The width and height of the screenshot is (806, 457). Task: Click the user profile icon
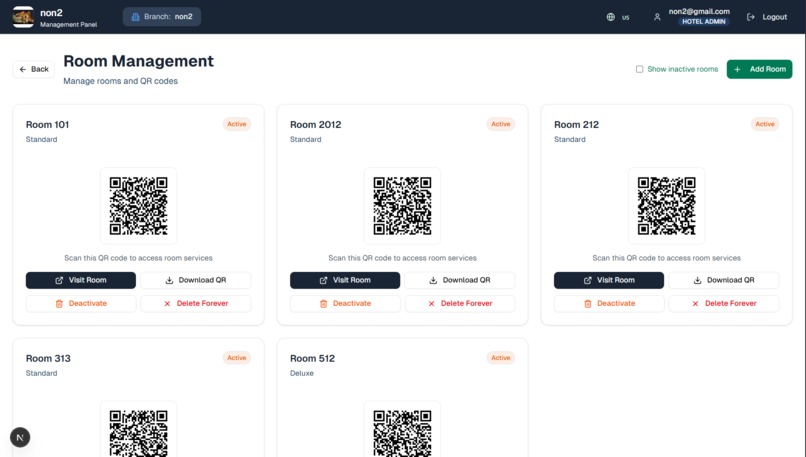657,17
